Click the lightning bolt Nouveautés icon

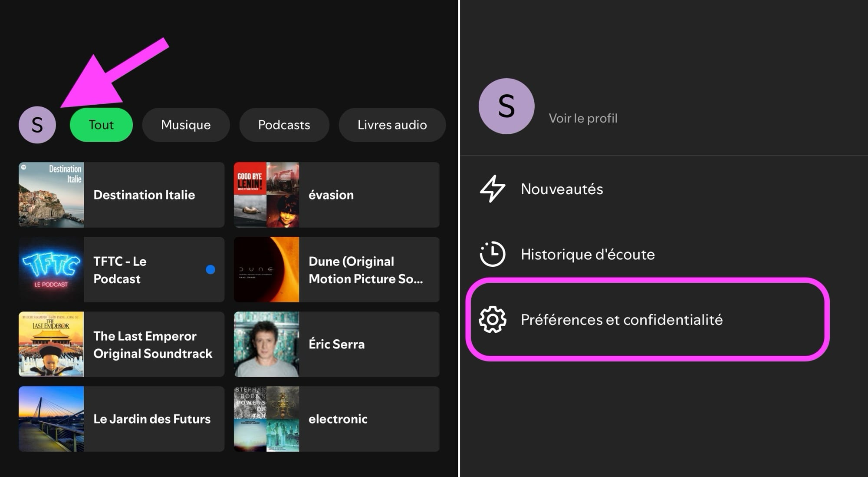[x=492, y=189]
